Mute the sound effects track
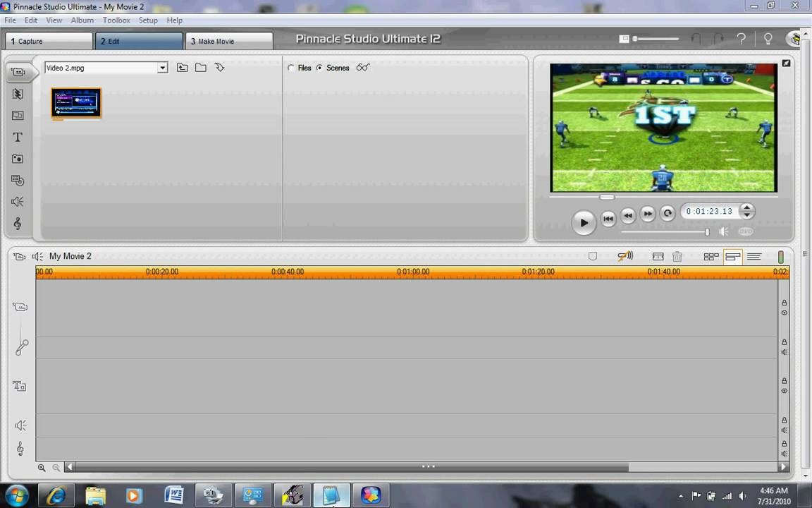This screenshot has height=508, width=812. (x=784, y=430)
